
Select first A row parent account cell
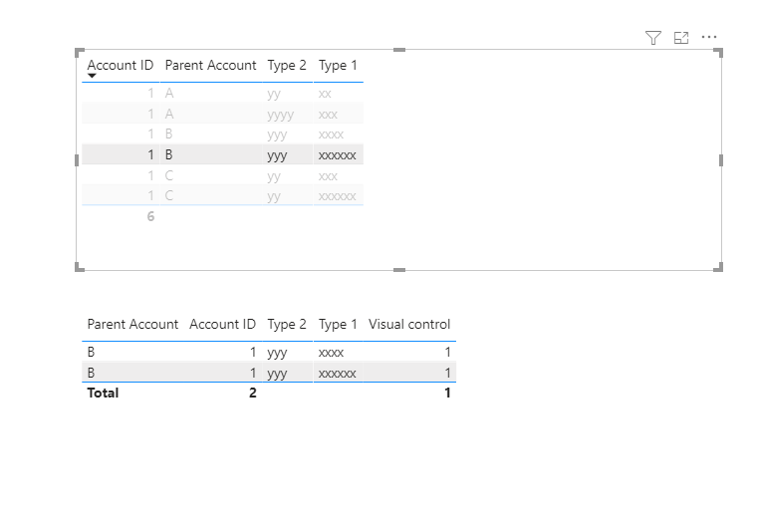169,93
